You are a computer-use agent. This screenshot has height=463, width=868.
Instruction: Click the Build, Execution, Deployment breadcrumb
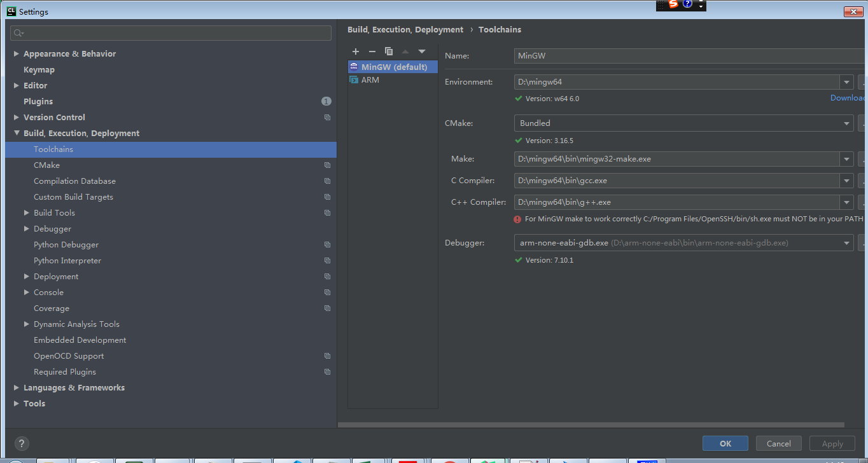pos(405,29)
